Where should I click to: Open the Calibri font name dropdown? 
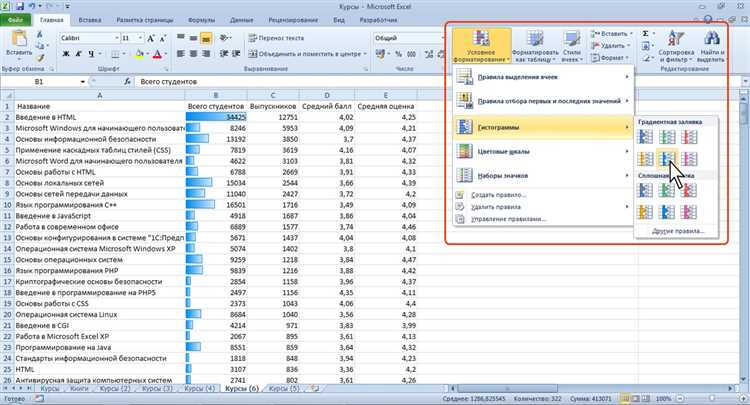click(x=117, y=38)
